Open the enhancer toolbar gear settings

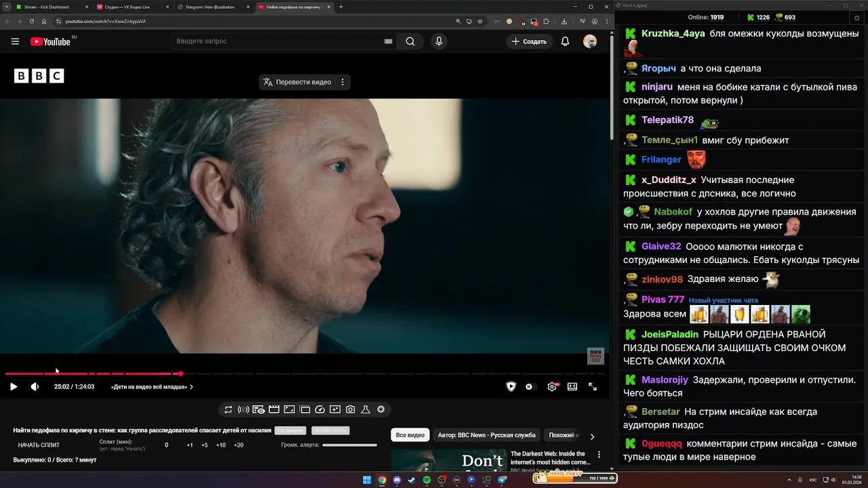[381, 409]
